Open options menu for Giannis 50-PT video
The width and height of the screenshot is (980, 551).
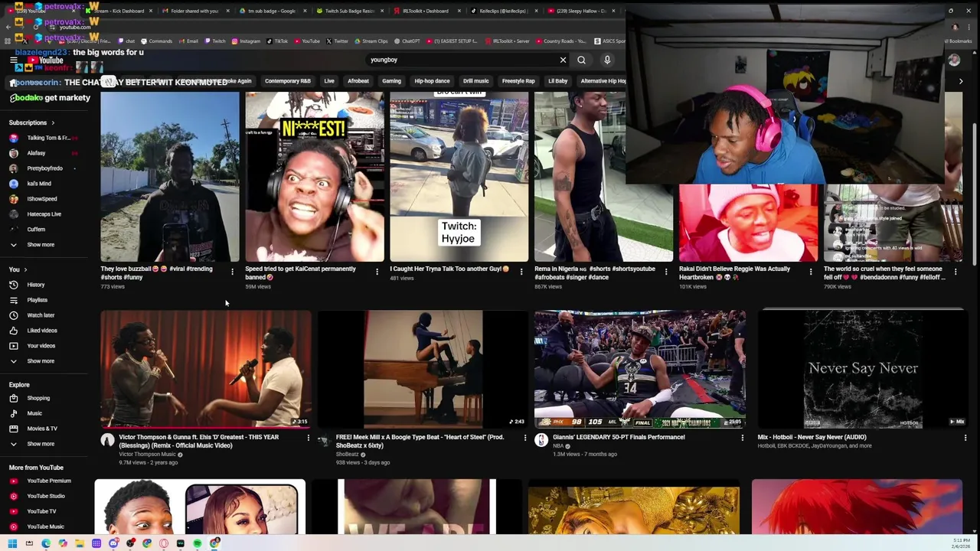[x=742, y=438]
